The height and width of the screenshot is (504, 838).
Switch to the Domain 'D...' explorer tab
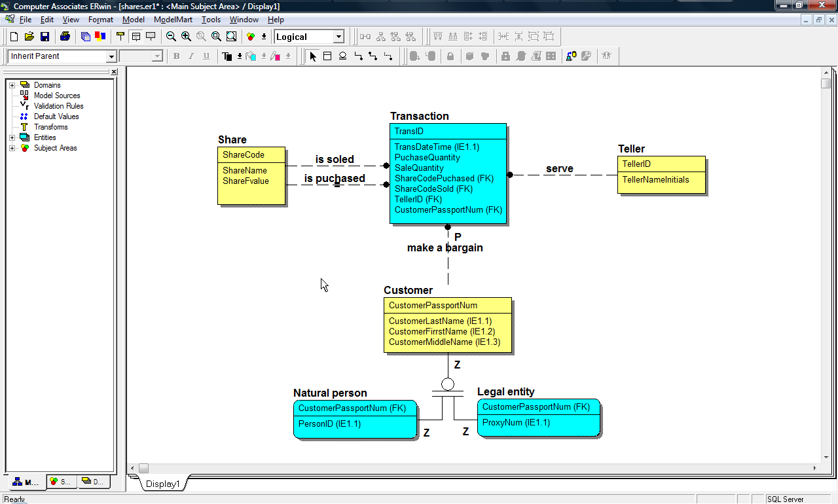tap(93, 482)
